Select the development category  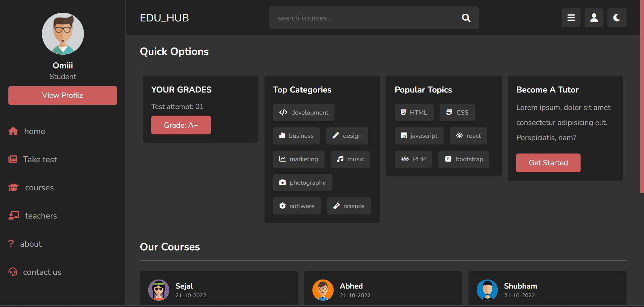[303, 112]
